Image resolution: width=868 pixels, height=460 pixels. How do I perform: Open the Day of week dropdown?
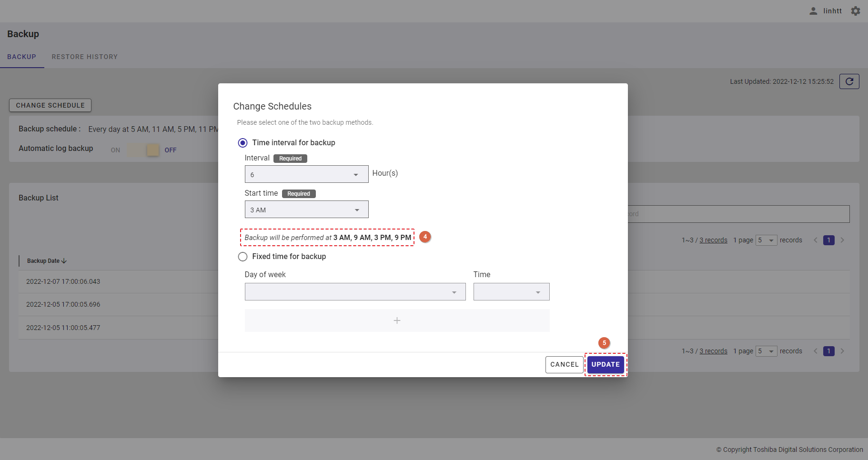click(355, 292)
